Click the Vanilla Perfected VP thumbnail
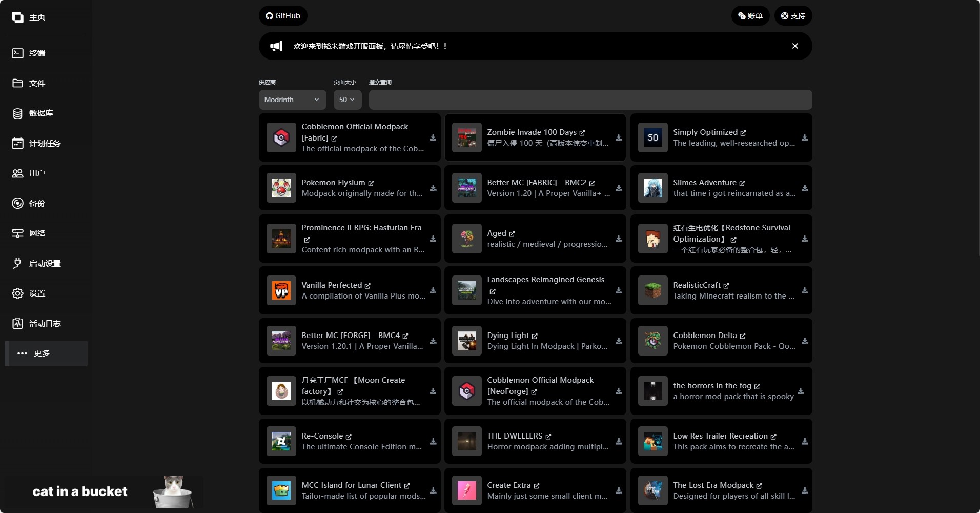The height and width of the screenshot is (513, 980). point(281,290)
